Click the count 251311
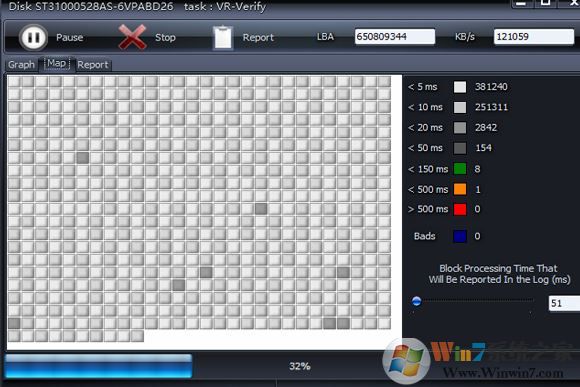This screenshot has height=387, width=580. pos(491,107)
